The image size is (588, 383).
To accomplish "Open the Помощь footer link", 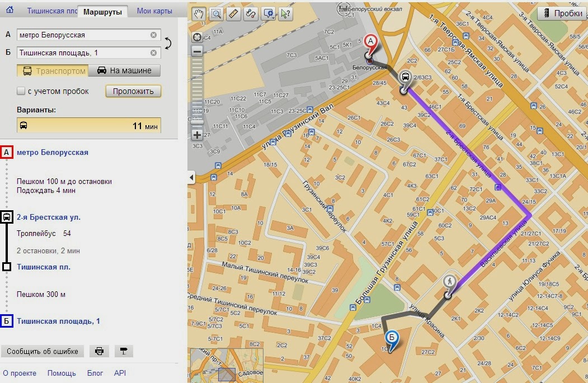I will click(x=62, y=373).
